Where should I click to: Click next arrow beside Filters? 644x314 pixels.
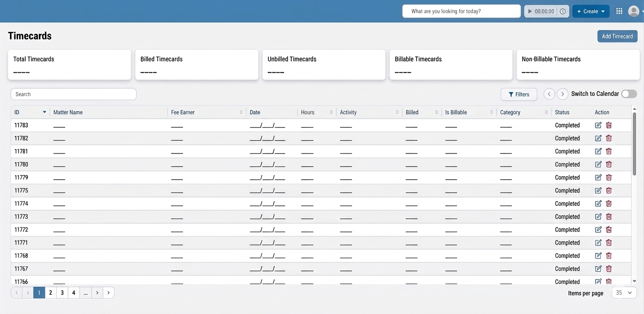click(x=562, y=94)
